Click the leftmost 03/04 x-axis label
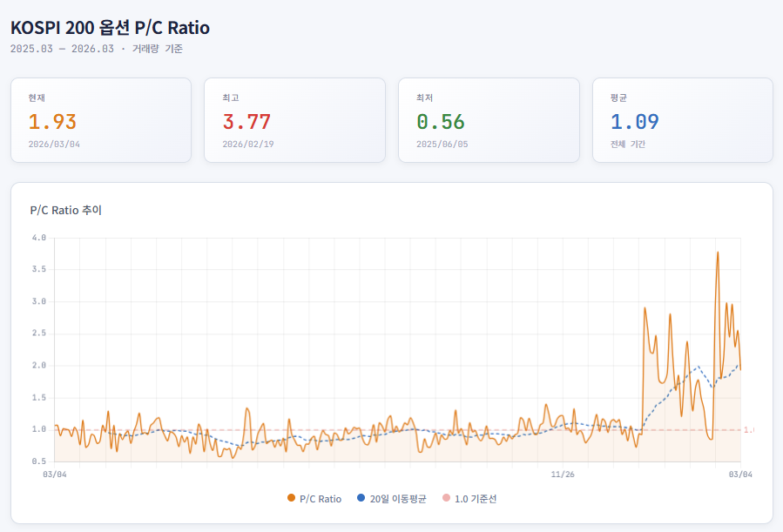 [x=55, y=475]
